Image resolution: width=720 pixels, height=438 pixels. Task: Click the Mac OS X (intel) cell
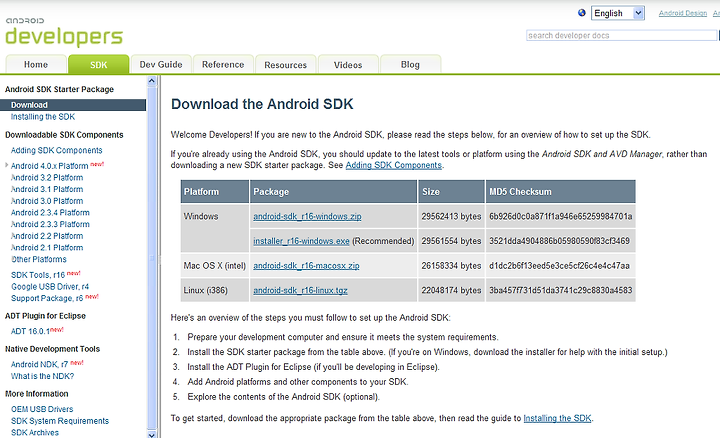214,266
